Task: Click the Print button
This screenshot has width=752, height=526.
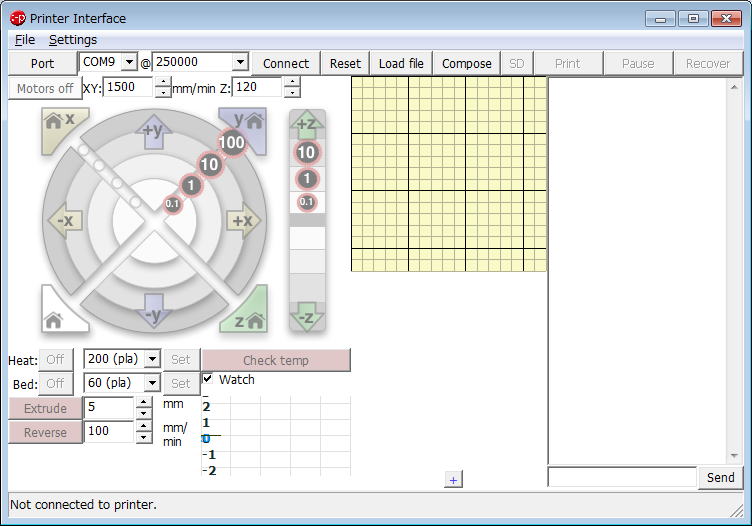Action: [x=568, y=63]
